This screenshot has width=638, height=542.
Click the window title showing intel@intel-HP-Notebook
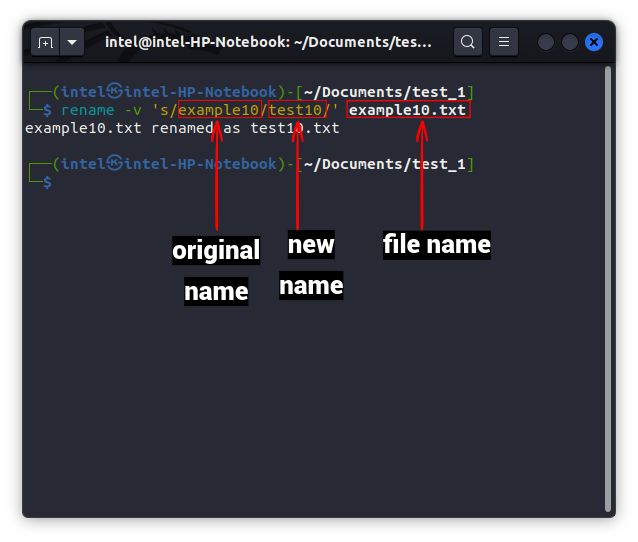268,42
